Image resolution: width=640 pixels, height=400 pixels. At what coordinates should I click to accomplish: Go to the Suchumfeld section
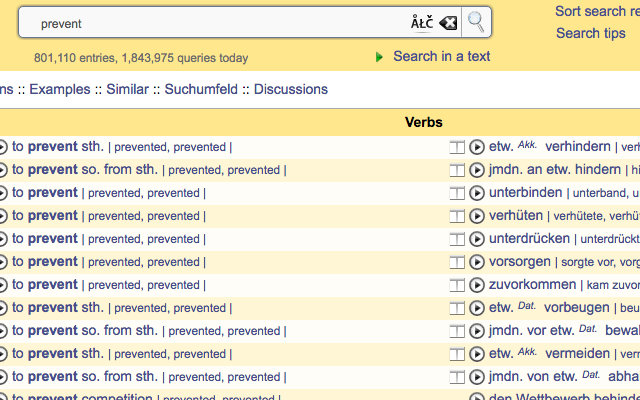pos(201,89)
